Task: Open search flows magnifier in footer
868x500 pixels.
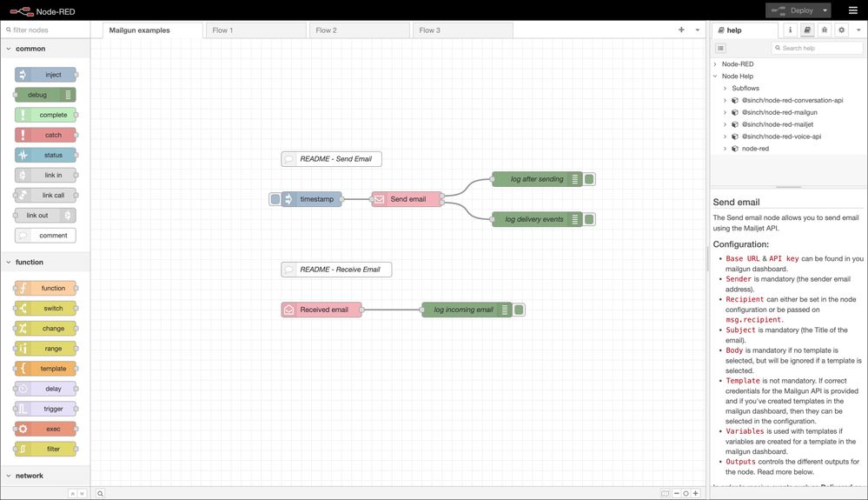Action: click(x=100, y=493)
